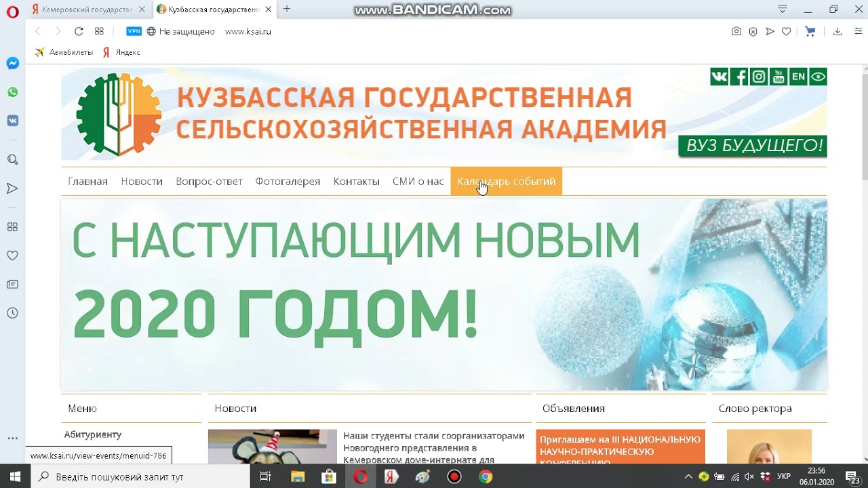
Task: Open the 'Контакты' navigation item
Action: point(356,182)
